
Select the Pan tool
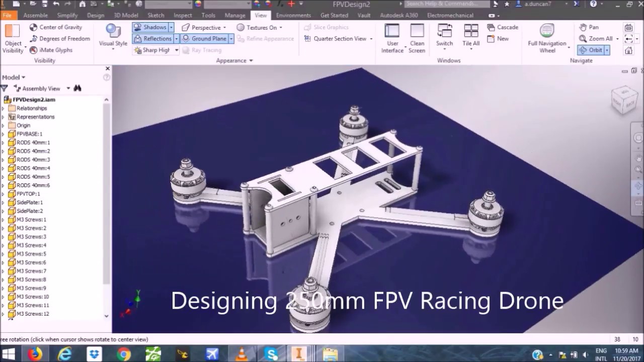pos(589,27)
